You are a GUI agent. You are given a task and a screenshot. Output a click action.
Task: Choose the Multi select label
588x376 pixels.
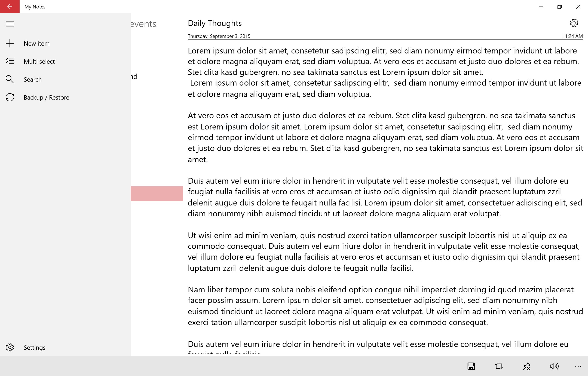point(39,62)
